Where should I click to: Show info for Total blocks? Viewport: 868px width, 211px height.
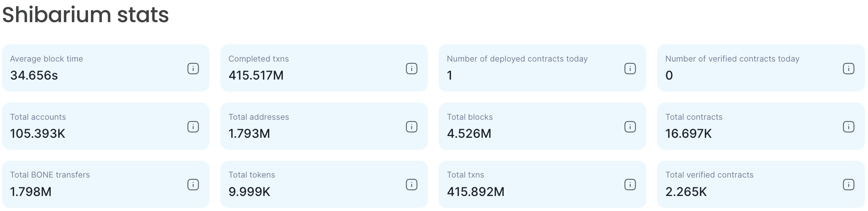pyautogui.click(x=630, y=127)
